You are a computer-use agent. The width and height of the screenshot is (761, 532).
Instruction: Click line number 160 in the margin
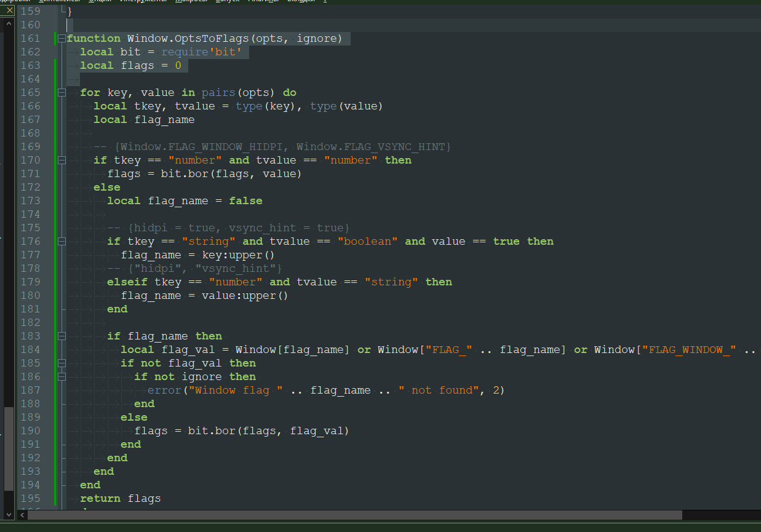point(30,25)
